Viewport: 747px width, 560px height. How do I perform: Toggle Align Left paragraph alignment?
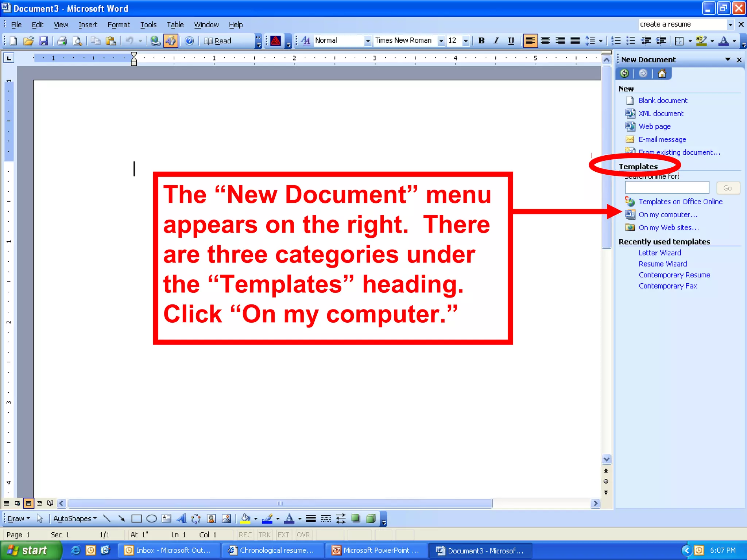pyautogui.click(x=530, y=40)
